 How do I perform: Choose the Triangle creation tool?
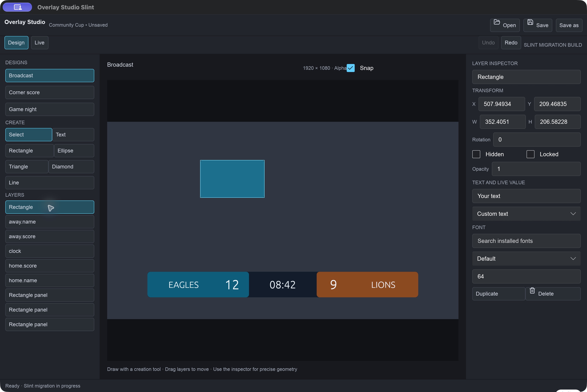point(27,166)
